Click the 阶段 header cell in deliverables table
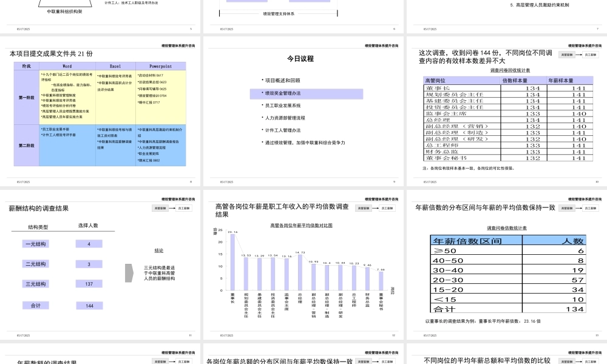The height and width of the screenshot is (364, 607). click(x=26, y=66)
